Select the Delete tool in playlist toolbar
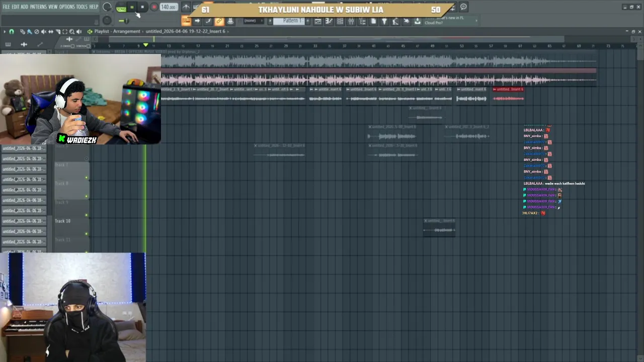The height and width of the screenshot is (362, 644). 37,31
